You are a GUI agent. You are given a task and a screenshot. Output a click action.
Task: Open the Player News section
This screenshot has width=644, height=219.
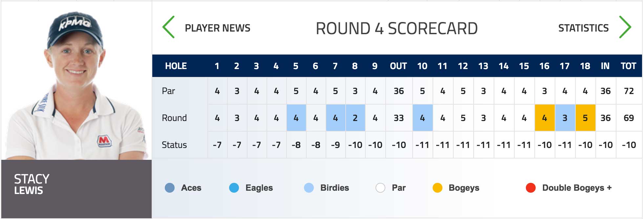click(x=217, y=28)
